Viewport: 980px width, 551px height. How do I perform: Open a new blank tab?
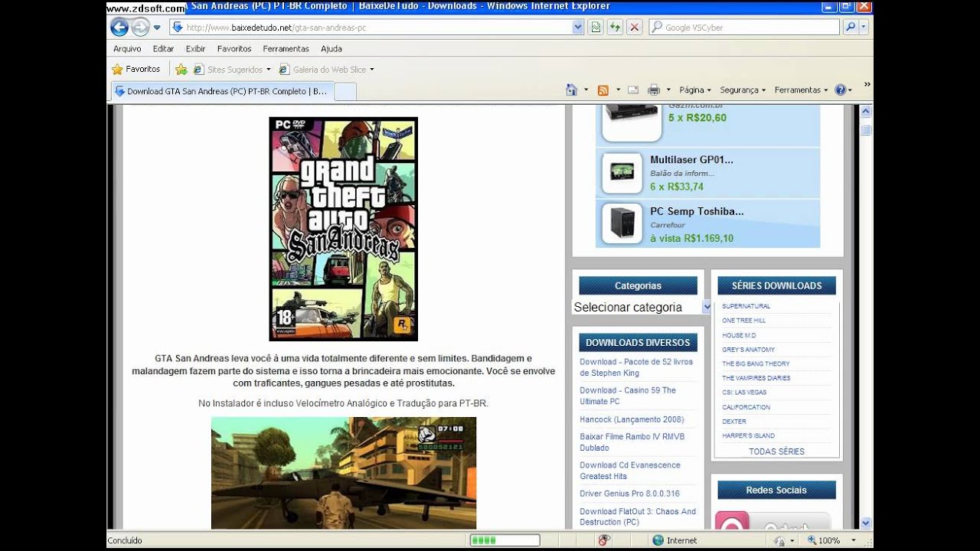point(345,91)
